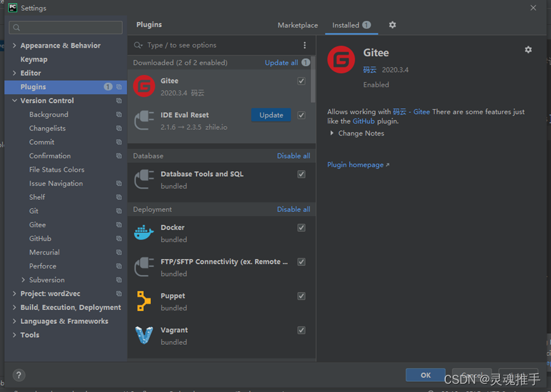Toggle the IDE Eval Reset checkbox
551x392 pixels.
tap(301, 115)
